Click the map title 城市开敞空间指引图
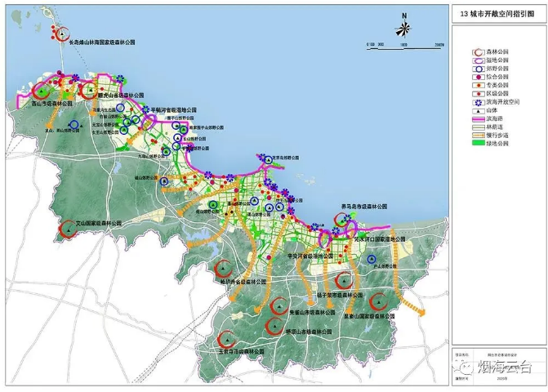The height and width of the screenshot is (392, 548). tap(495, 14)
